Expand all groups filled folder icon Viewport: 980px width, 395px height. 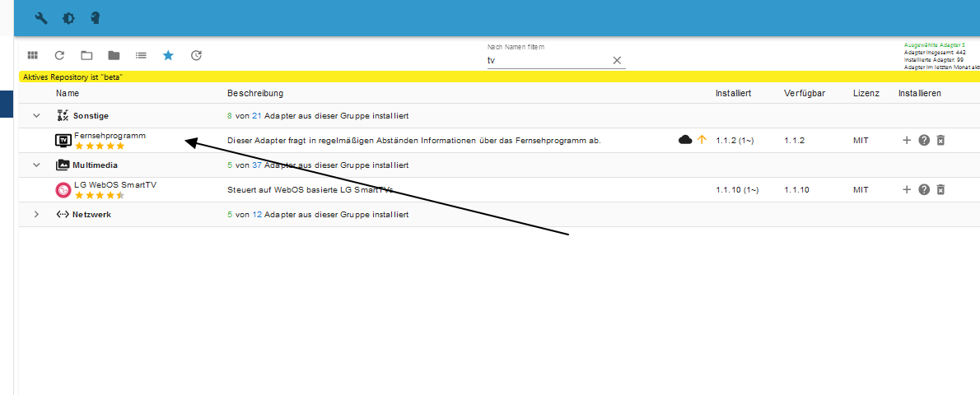click(114, 56)
